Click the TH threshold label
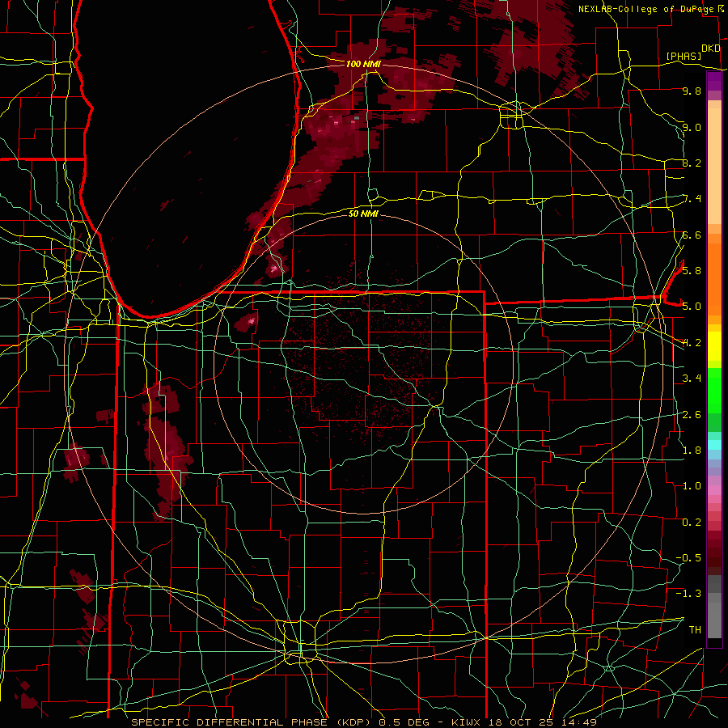Image resolution: width=728 pixels, height=728 pixels. pyautogui.click(x=695, y=629)
